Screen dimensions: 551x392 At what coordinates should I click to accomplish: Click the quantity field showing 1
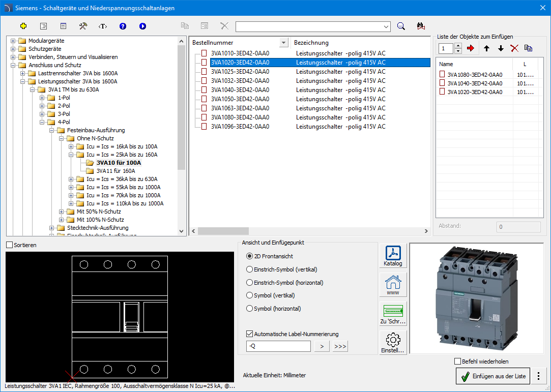point(446,48)
